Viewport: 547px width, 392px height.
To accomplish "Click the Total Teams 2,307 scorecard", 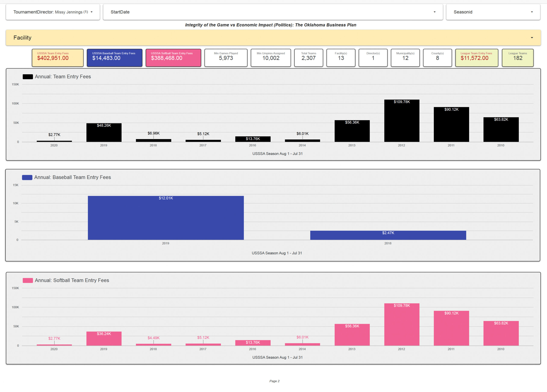I will [309, 58].
